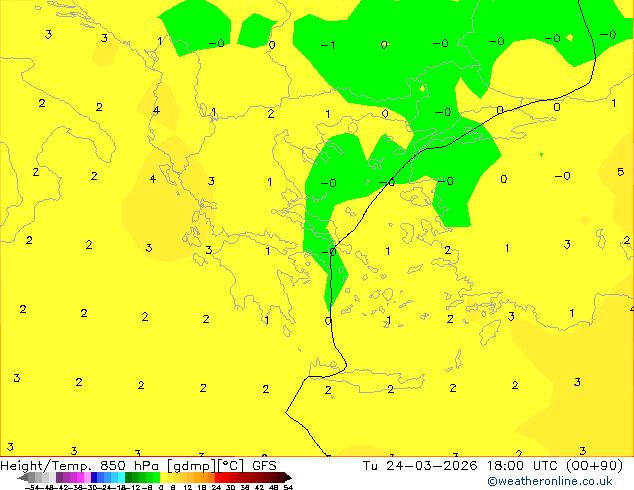This screenshot has width=634, height=490.
Task: Click the temperature value 5 on the map
Action: [620, 172]
